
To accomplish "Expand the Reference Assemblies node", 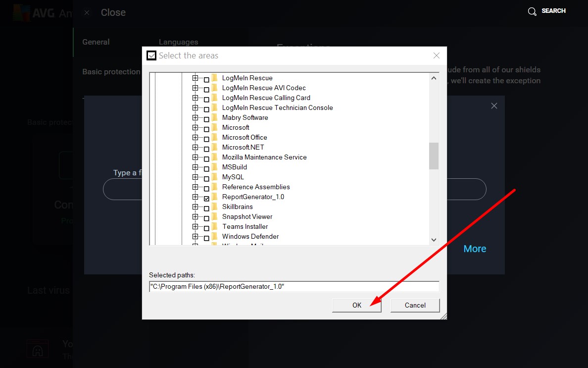I will tap(195, 187).
